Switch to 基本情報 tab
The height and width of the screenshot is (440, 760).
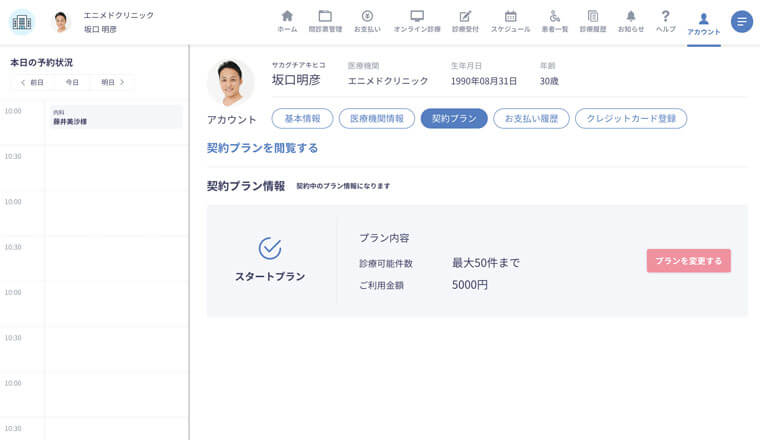click(302, 118)
